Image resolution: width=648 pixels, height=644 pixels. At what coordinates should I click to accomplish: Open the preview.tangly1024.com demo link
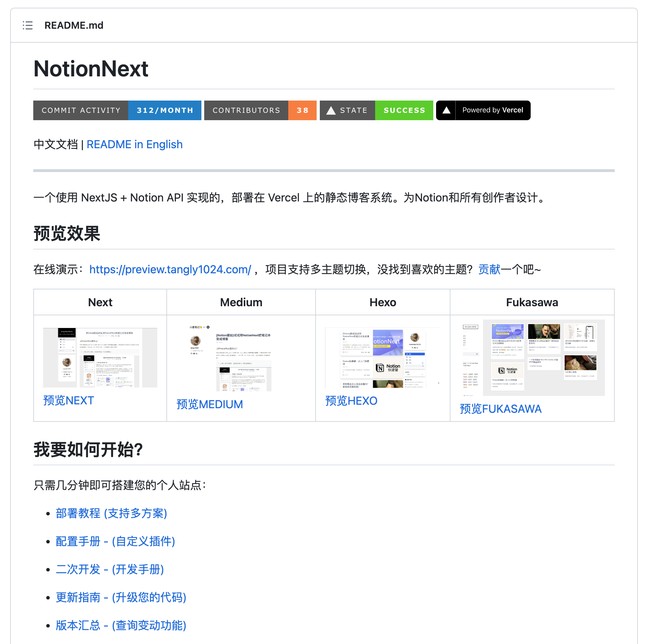[170, 269]
